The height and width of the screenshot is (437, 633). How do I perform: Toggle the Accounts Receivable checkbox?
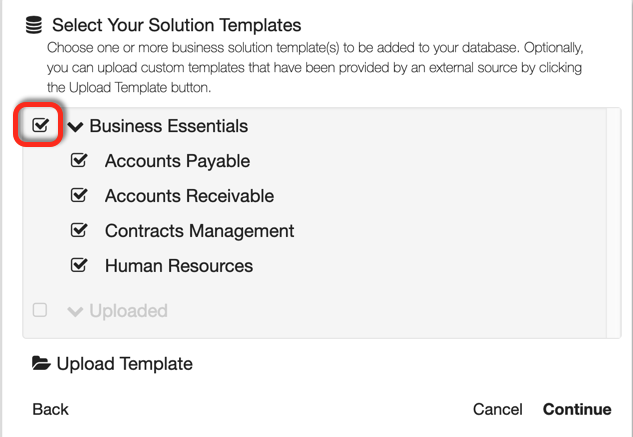pyautogui.click(x=79, y=196)
